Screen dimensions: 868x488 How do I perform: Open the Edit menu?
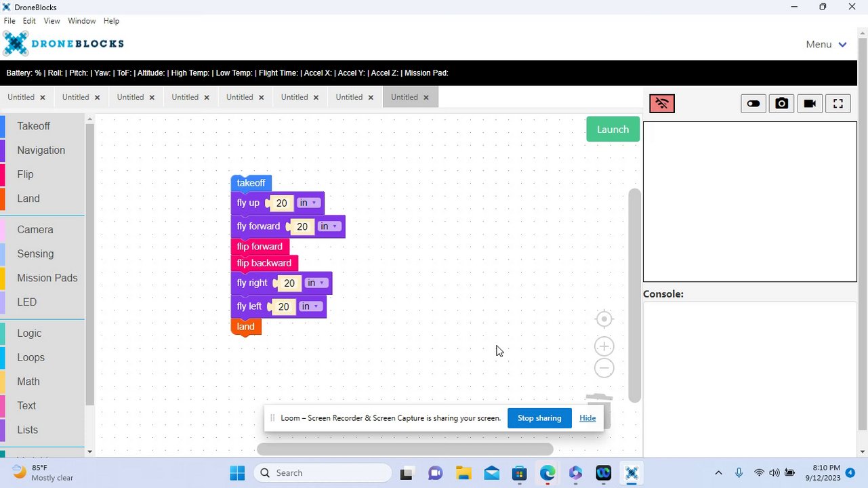pos(29,21)
